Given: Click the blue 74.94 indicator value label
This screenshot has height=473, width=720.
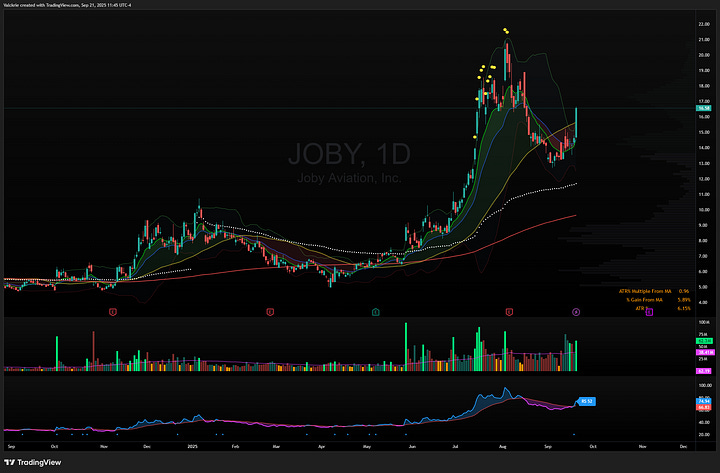Looking at the screenshot, I should click(703, 401).
